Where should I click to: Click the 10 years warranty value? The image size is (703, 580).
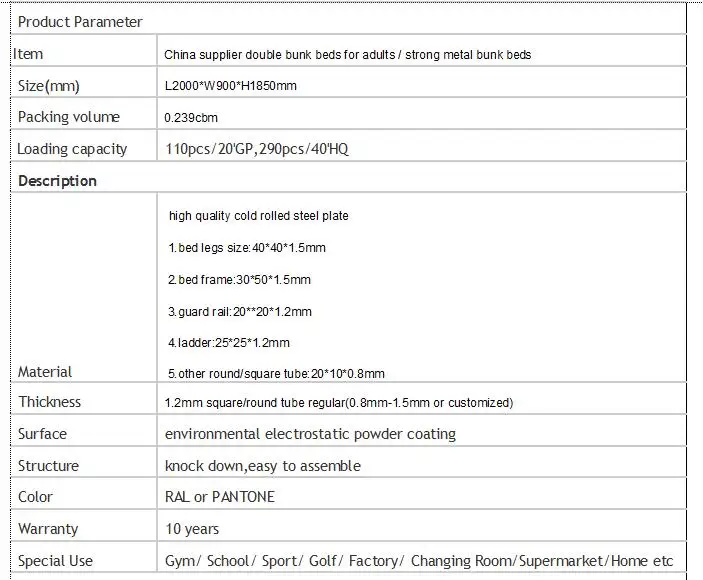pyautogui.click(x=192, y=528)
